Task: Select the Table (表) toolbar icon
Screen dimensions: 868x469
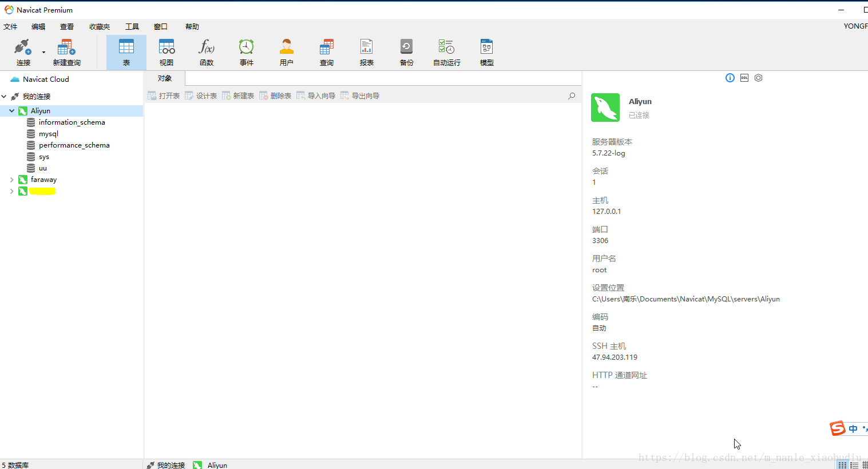Action: point(126,52)
